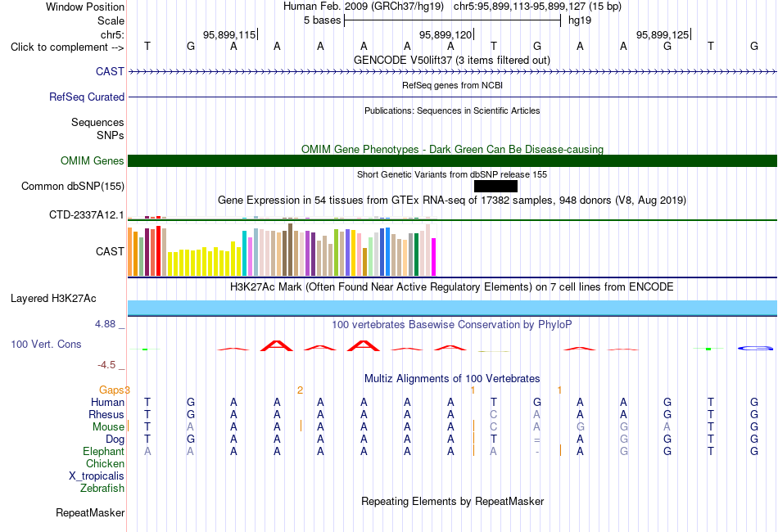Click the Human alignment row label
Image resolution: width=778 pixels, height=532 pixels.
tap(107, 402)
